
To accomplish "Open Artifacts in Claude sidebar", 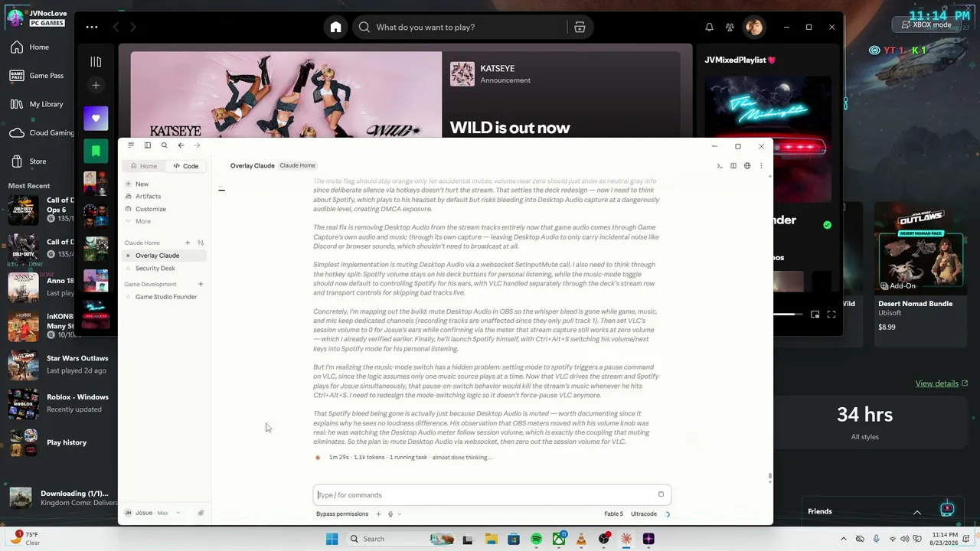I will coord(148,197).
